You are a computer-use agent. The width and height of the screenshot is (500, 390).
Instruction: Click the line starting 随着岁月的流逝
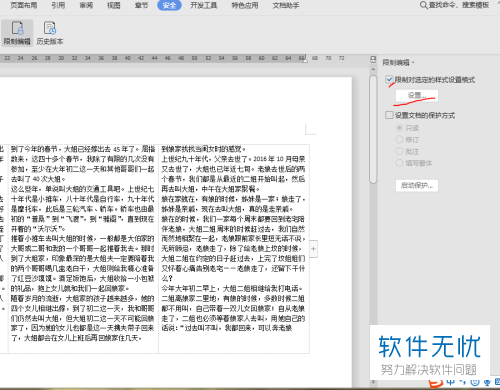83,298
